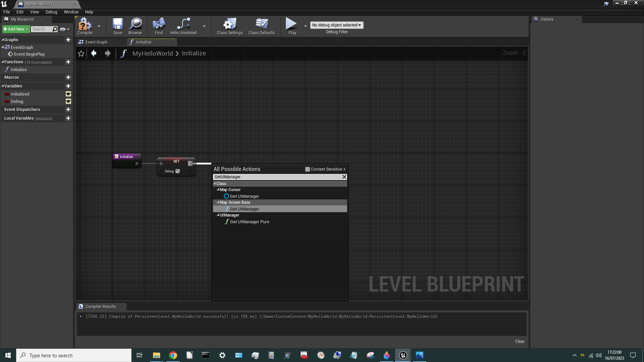Add a new event dispatcher

click(x=68, y=110)
